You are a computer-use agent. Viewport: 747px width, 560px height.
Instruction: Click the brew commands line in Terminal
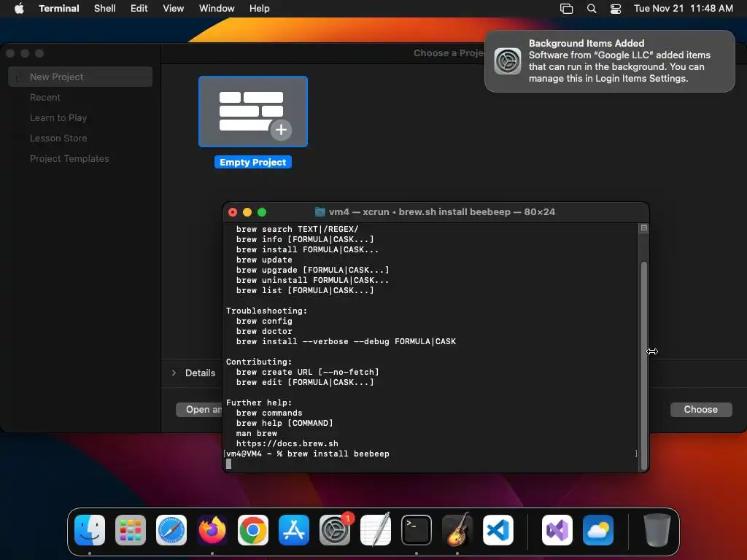point(269,413)
